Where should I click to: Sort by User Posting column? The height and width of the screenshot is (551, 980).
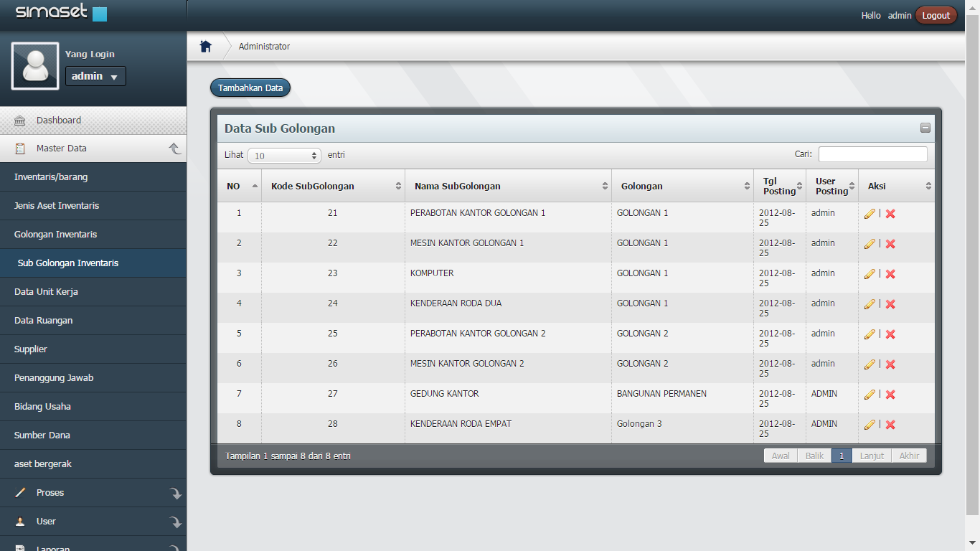pos(832,186)
